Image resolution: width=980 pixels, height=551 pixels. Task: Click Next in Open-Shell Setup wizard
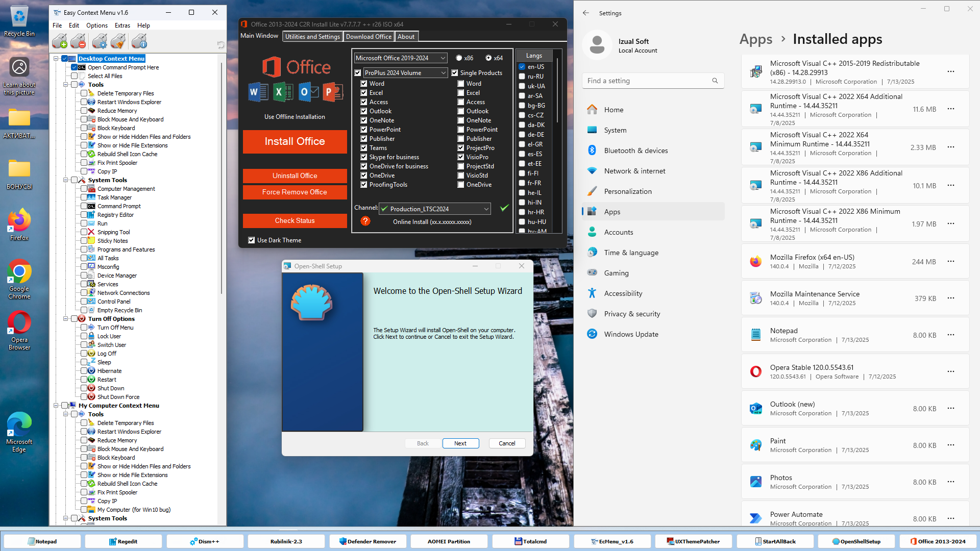[460, 443]
